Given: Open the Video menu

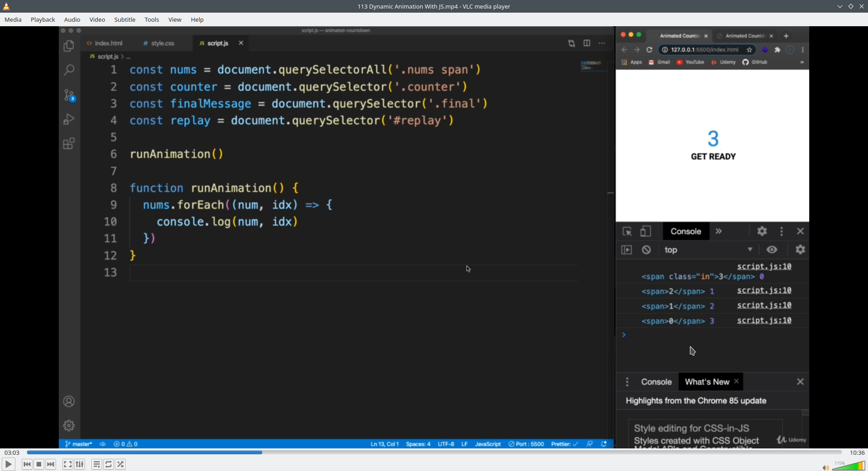Looking at the screenshot, I should [97, 19].
